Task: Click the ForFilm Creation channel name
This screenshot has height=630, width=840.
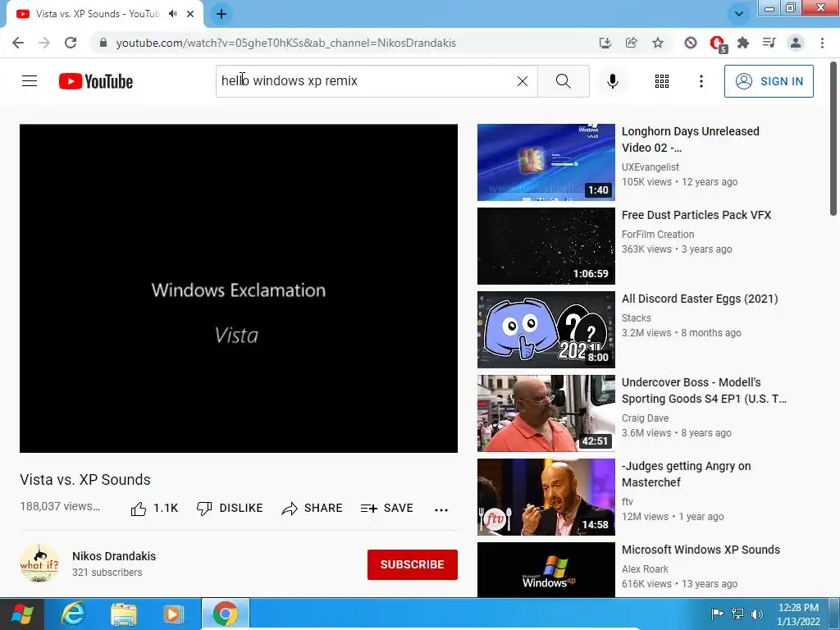Action: 658,234
